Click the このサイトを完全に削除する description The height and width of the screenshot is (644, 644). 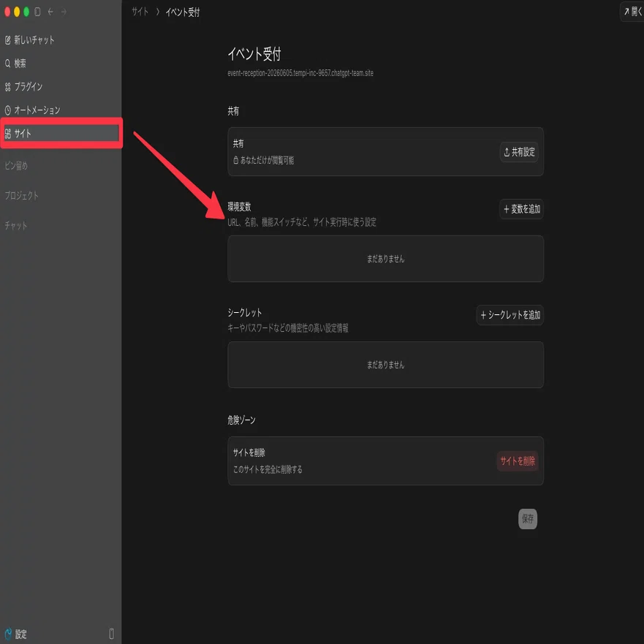tap(268, 469)
